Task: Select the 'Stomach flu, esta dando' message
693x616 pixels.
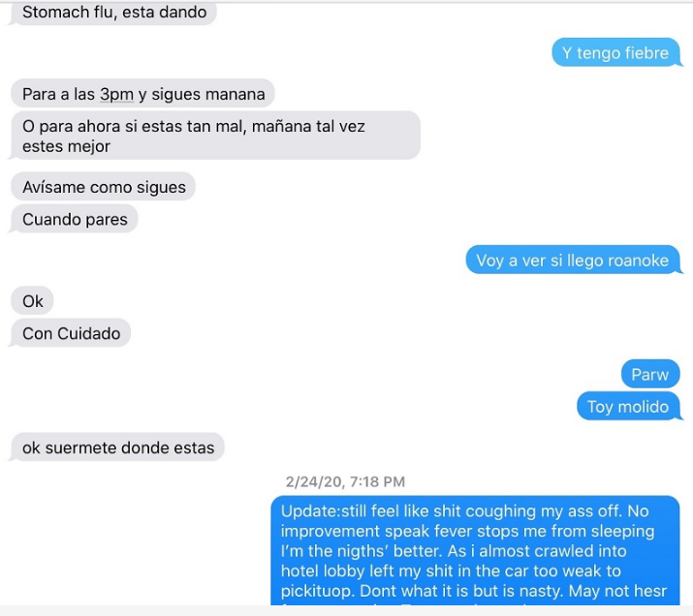Action: click(113, 13)
